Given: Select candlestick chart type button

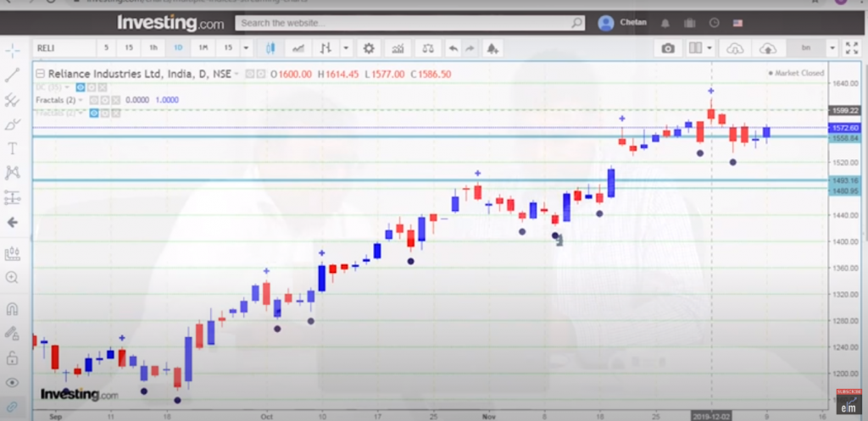Looking at the screenshot, I should pos(270,48).
